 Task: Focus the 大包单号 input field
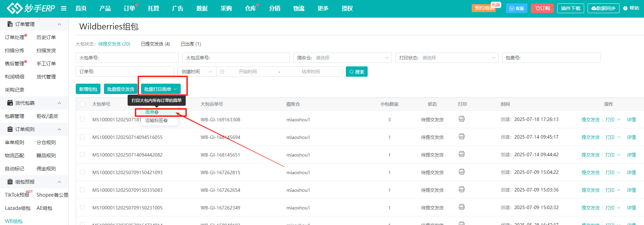coord(127,58)
